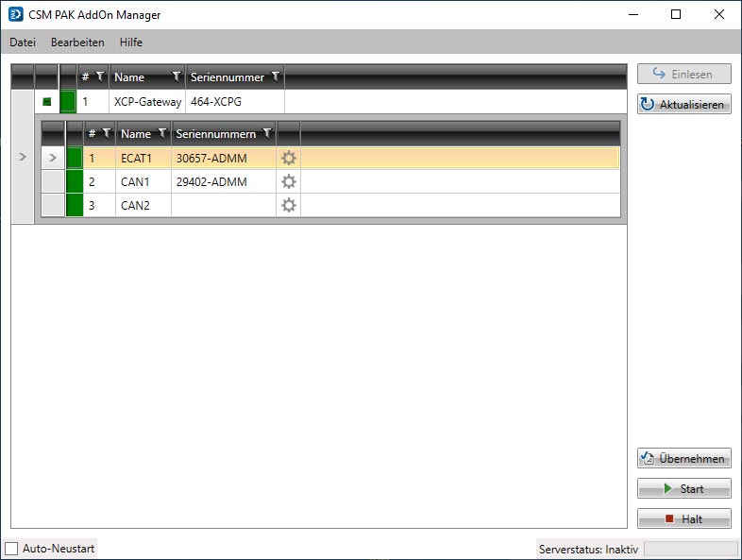The height and width of the screenshot is (560, 742).
Task: Select the CAN2 name cell
Action: click(143, 206)
